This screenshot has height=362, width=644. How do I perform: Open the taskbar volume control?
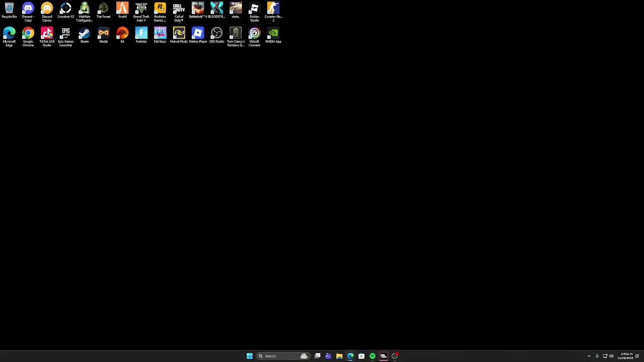pyautogui.click(x=611, y=356)
